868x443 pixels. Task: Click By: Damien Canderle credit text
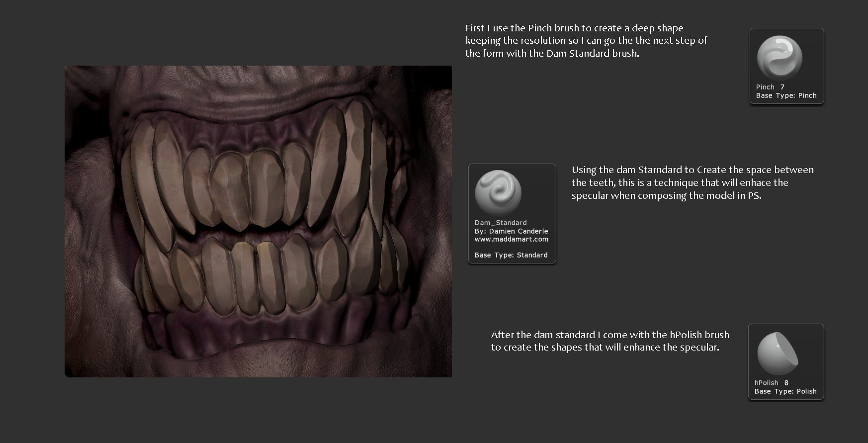(x=511, y=231)
